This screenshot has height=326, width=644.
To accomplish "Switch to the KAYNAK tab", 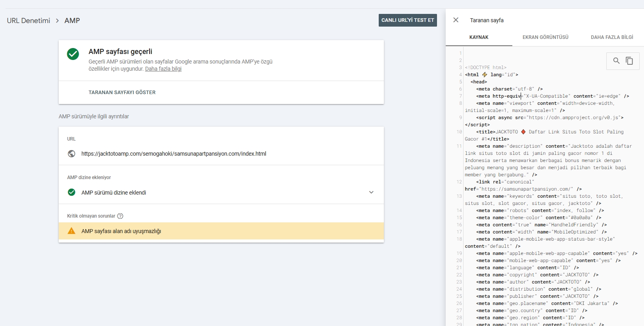I will 479,37.
